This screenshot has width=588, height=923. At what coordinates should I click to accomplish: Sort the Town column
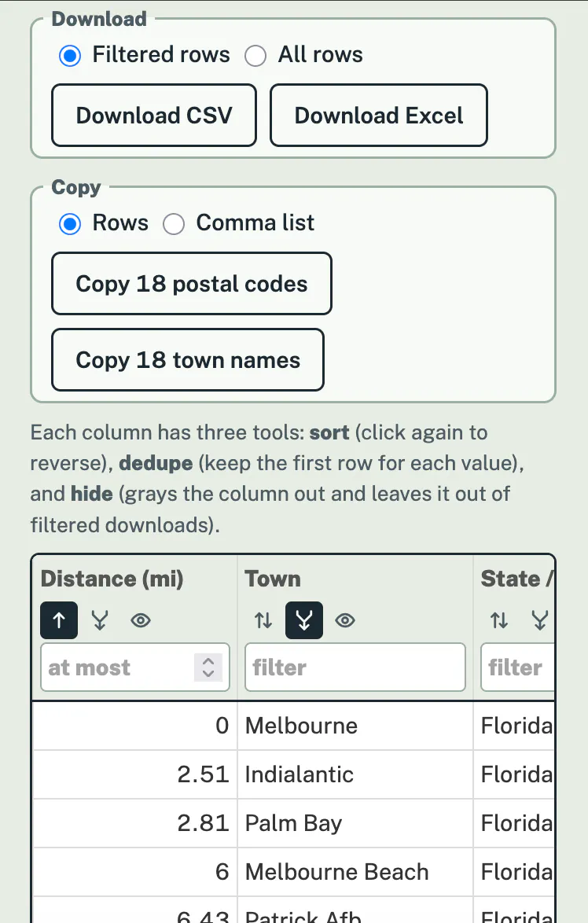coord(263,620)
